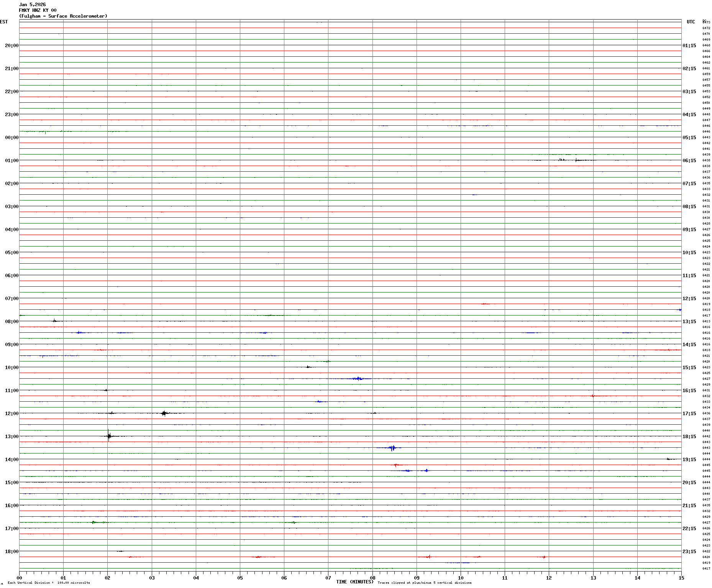Click the 'FMKY HNZ KY 00' station code

pos(38,10)
